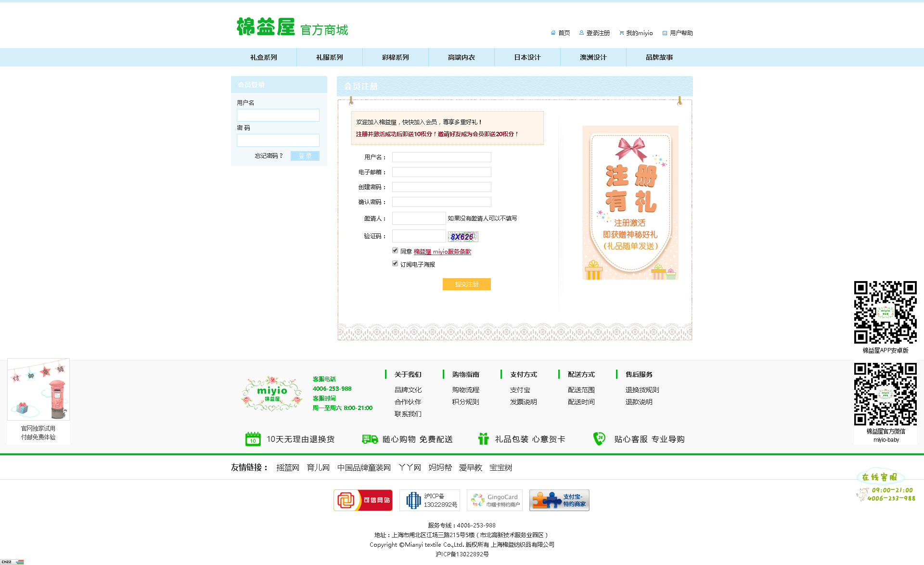Viewport: 924px width, 565px height.
Task: Open the 棉益屋 miyio服务条款 link
Action: click(442, 252)
